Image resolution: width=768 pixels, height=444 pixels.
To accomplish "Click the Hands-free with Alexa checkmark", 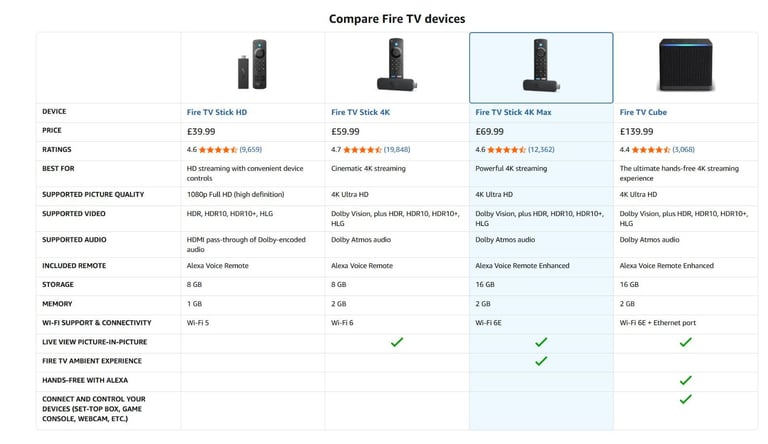I will point(685,380).
